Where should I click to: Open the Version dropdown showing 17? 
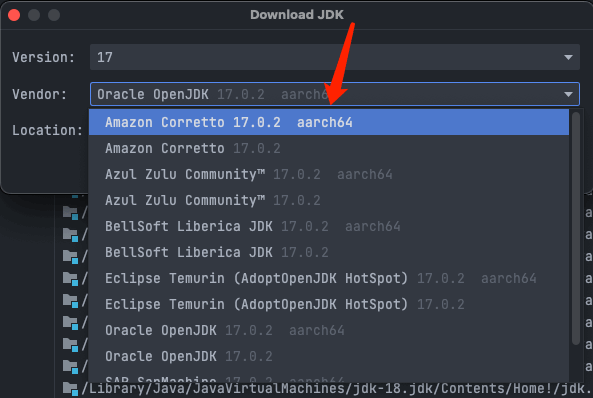(334, 57)
